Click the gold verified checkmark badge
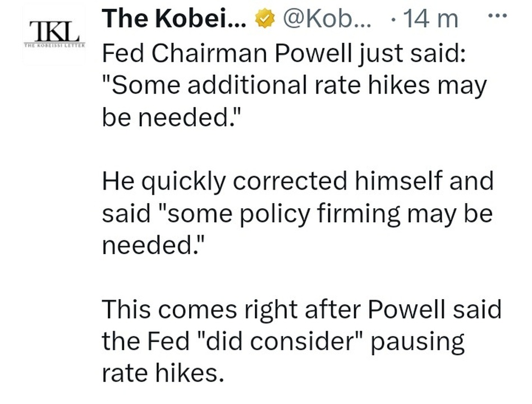The width and height of the screenshot is (532, 404). coord(265,19)
